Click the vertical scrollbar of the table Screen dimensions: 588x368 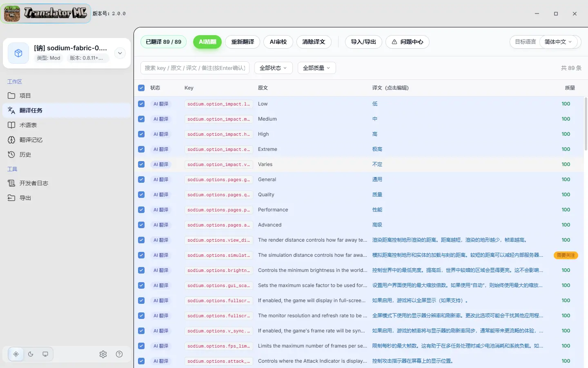[586, 124]
